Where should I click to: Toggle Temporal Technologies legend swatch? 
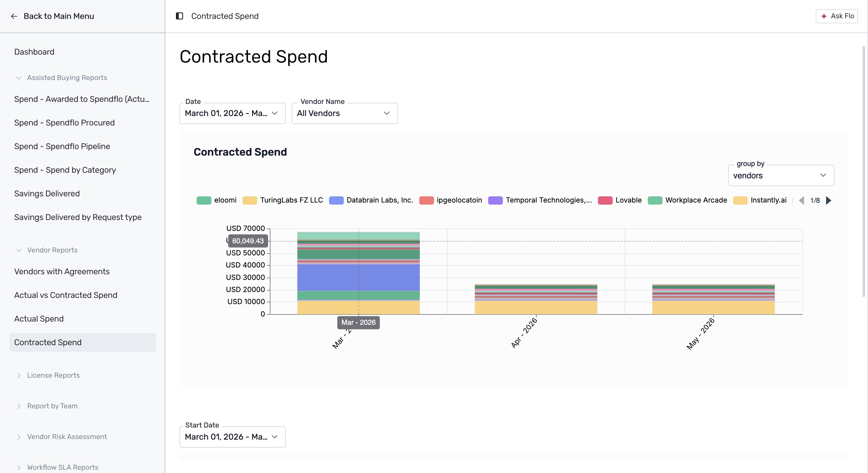495,200
